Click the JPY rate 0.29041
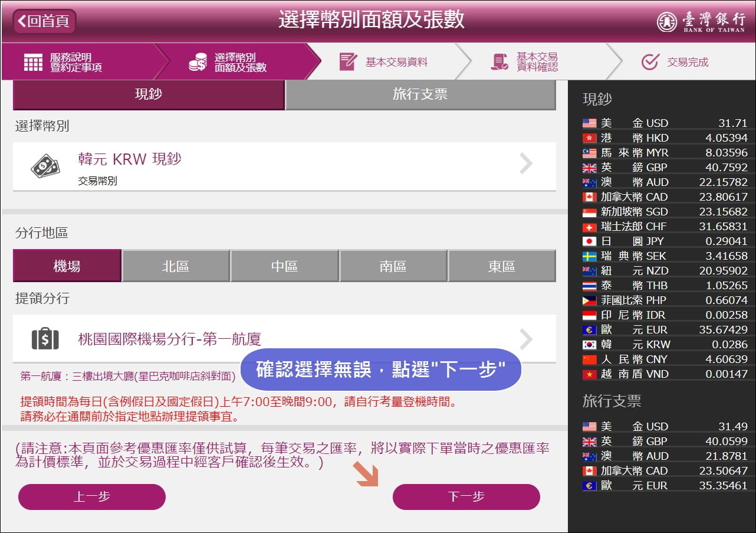756x533 pixels. (727, 241)
